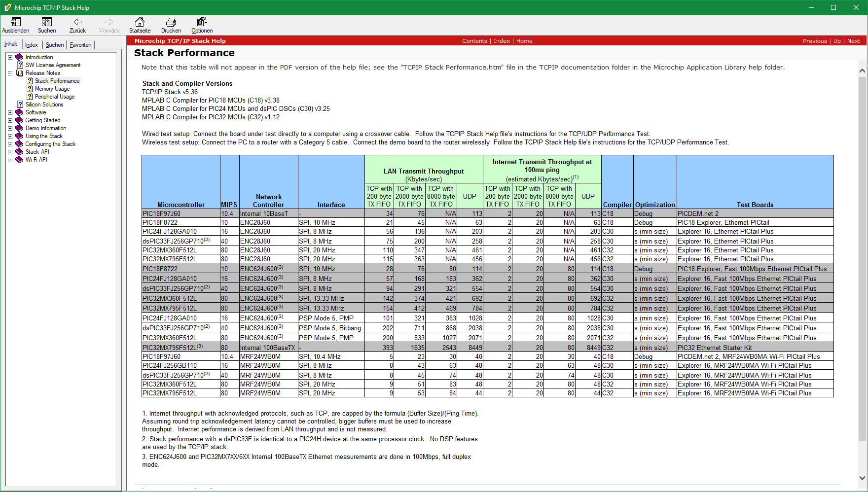Image resolution: width=868 pixels, height=492 pixels.
Task: Expand the Using the Stack node
Action: pos(10,136)
